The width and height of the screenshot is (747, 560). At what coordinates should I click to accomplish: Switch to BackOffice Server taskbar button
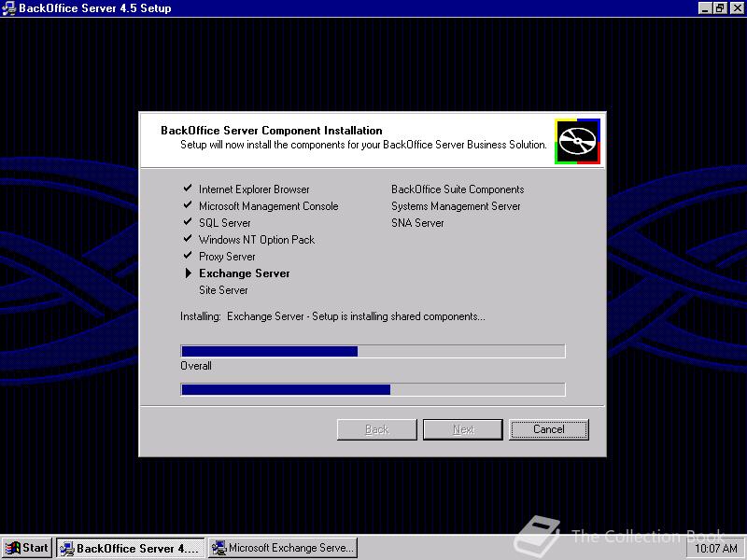(131, 548)
